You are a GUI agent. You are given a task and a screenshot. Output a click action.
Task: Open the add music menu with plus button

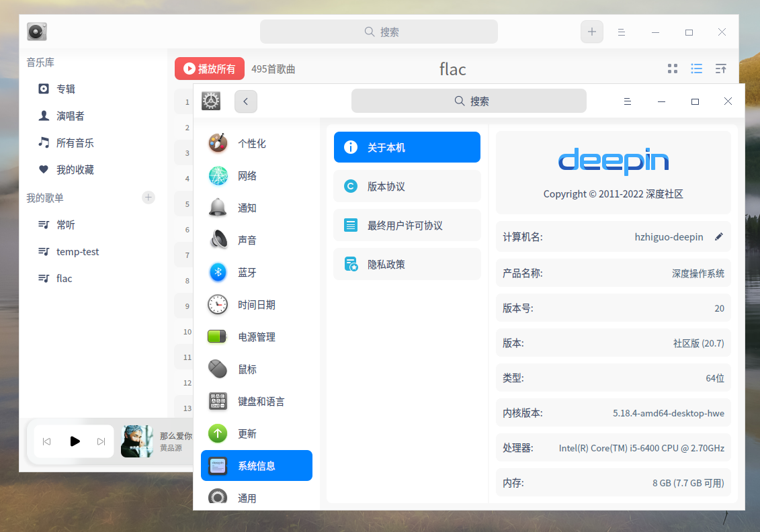(591, 32)
